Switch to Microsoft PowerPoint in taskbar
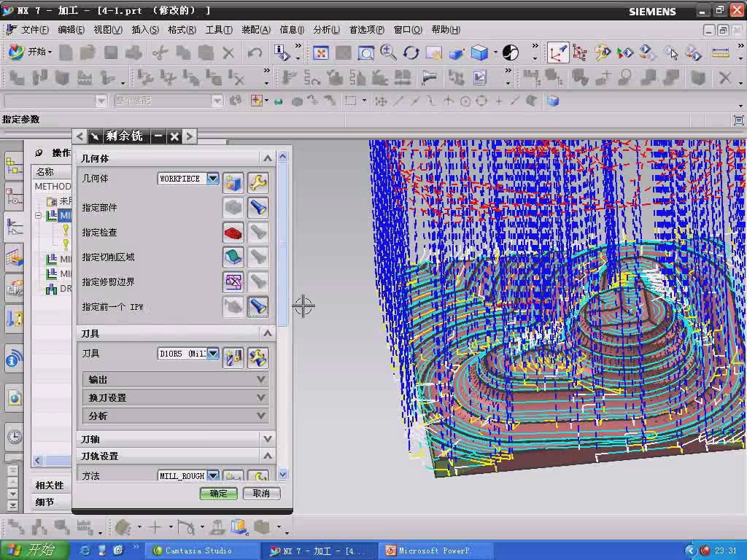The image size is (747, 560). 435,551
